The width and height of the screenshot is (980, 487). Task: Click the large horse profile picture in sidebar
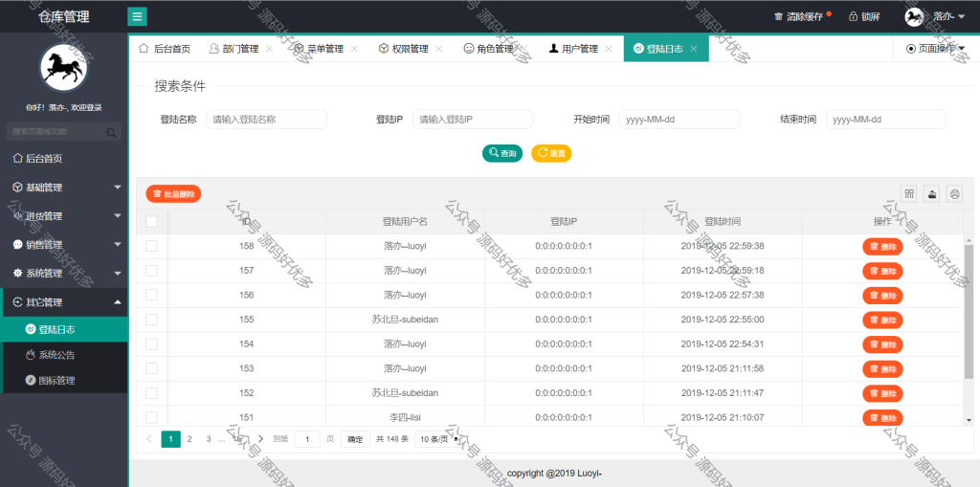click(64, 68)
